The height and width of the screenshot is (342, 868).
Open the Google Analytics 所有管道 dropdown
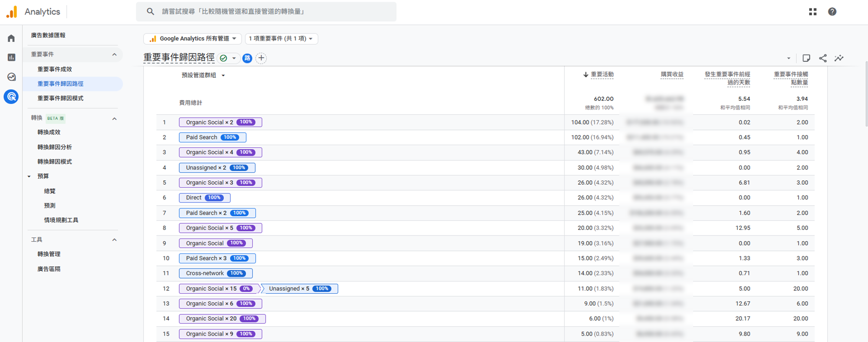point(193,39)
